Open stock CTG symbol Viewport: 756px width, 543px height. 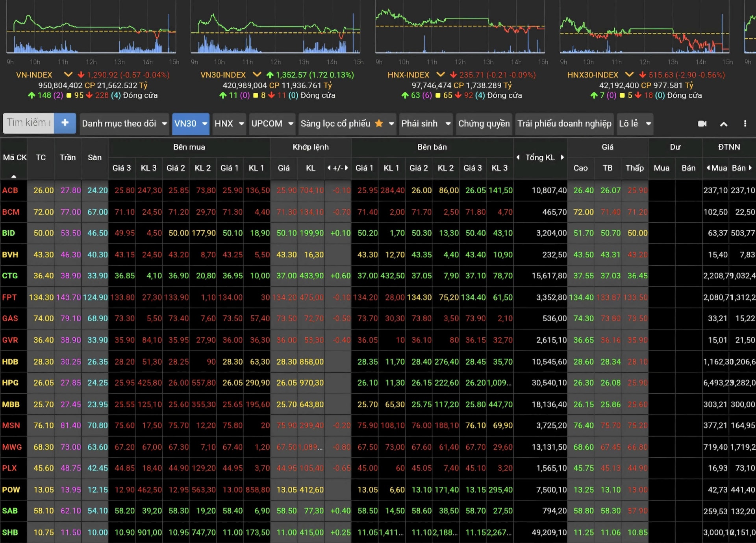click(x=10, y=276)
